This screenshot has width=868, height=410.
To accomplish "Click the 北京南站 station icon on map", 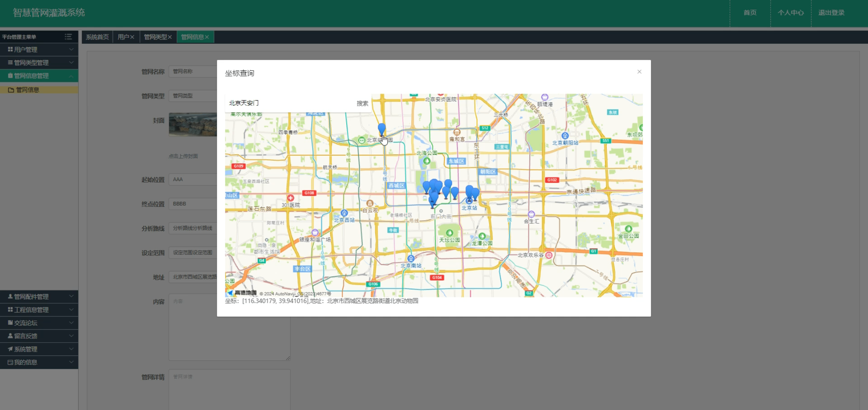I will click(411, 259).
